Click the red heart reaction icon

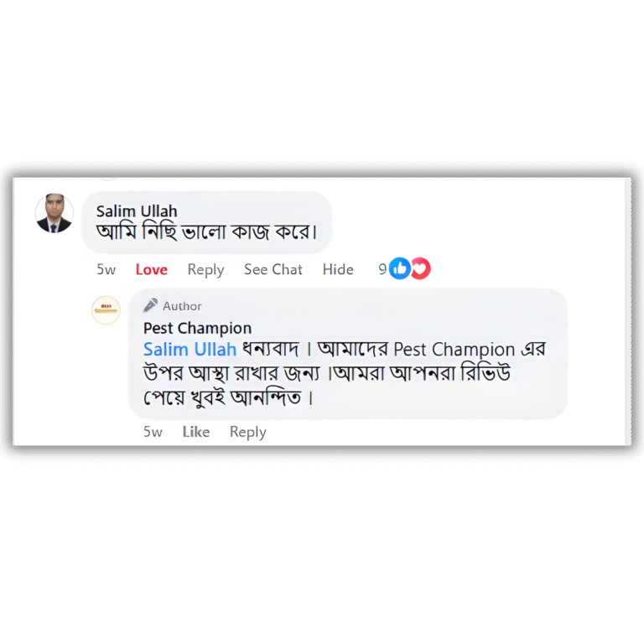(421, 268)
